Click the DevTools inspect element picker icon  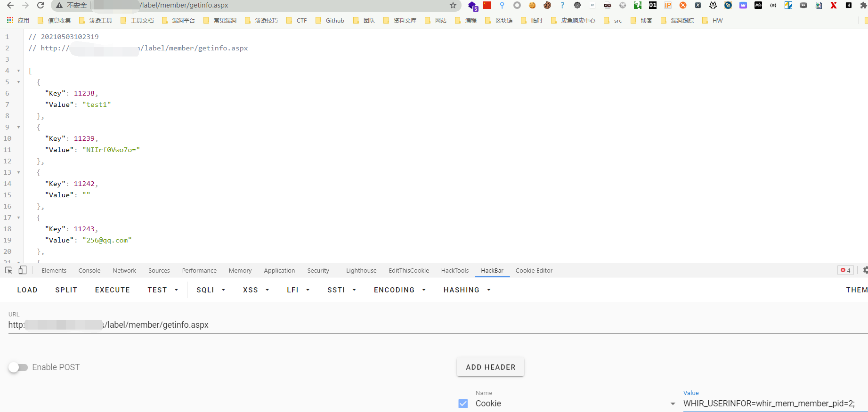click(x=8, y=270)
